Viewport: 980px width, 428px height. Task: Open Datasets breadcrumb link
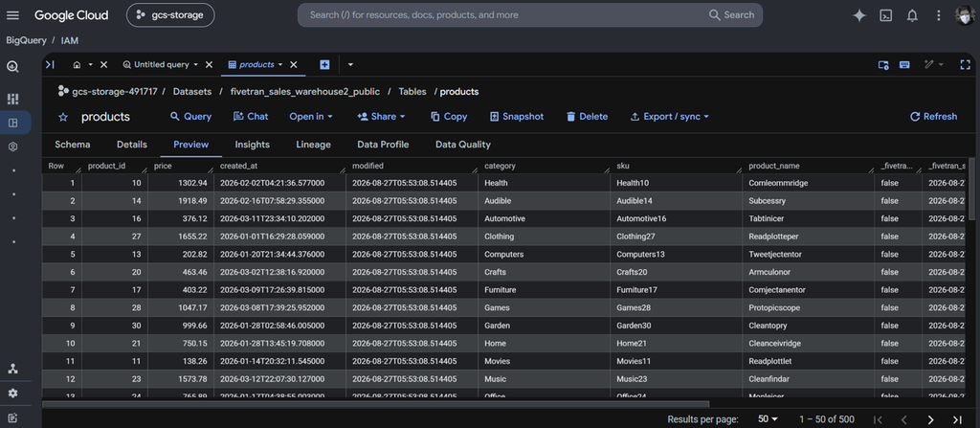click(x=192, y=91)
